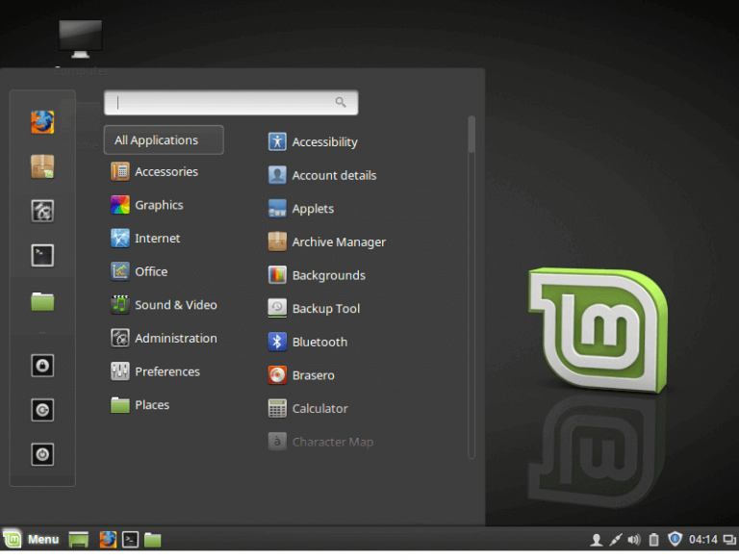Screen dimensions: 739x560
Task: Launch Archive Manager
Action: 327,242
